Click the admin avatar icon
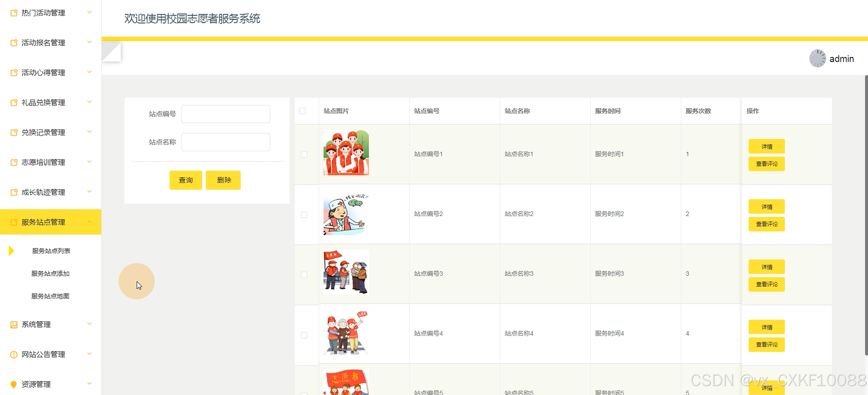 point(817,59)
